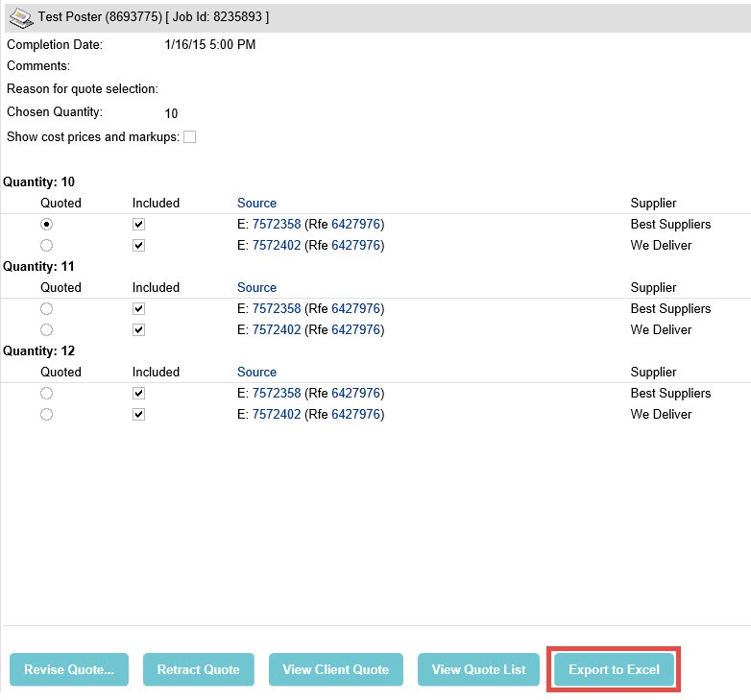The image size is (751, 700).
Task: Open View Client Quote
Action: point(336,669)
